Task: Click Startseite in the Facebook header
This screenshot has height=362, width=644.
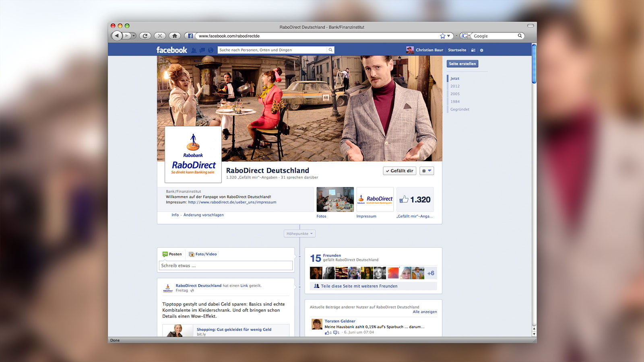Action: click(x=457, y=50)
